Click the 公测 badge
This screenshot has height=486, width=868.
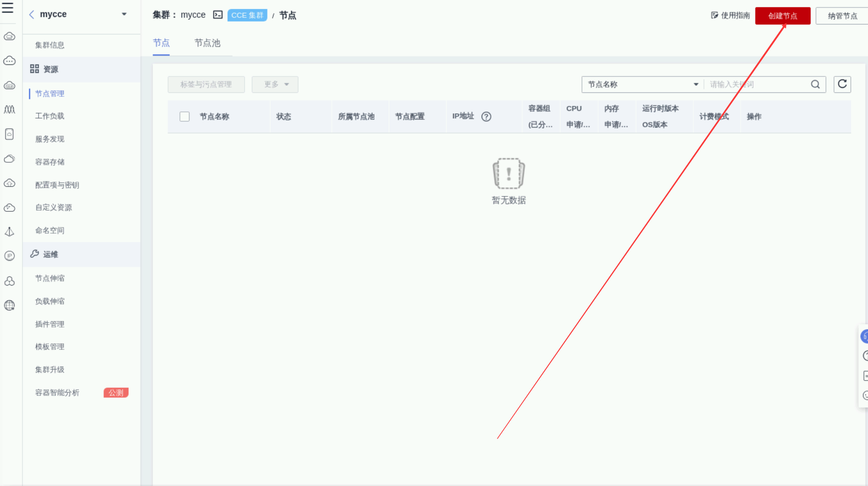click(x=116, y=393)
